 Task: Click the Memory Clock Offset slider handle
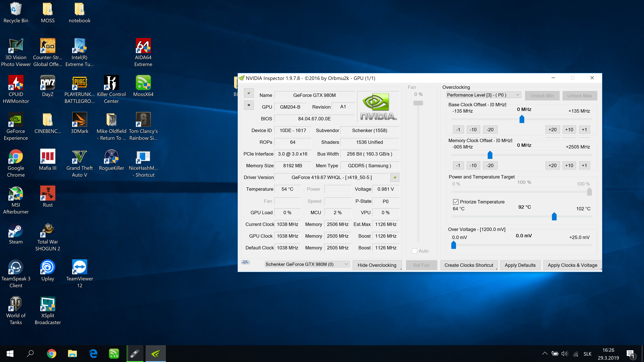[490, 155]
